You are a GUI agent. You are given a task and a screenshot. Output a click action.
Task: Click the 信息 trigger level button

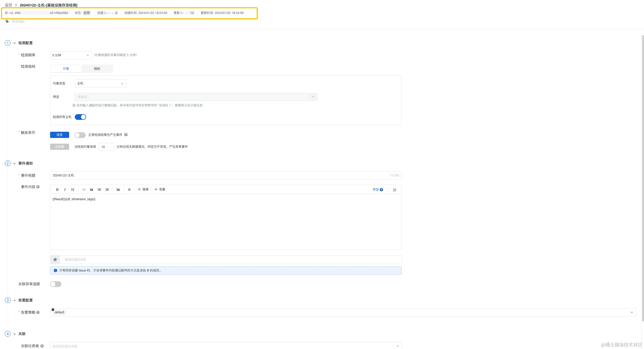60,135
